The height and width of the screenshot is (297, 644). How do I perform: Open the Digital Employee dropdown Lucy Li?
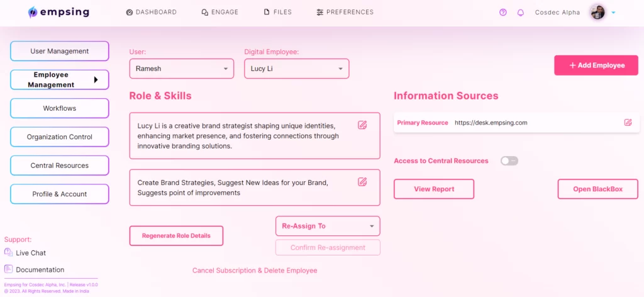[x=297, y=69]
